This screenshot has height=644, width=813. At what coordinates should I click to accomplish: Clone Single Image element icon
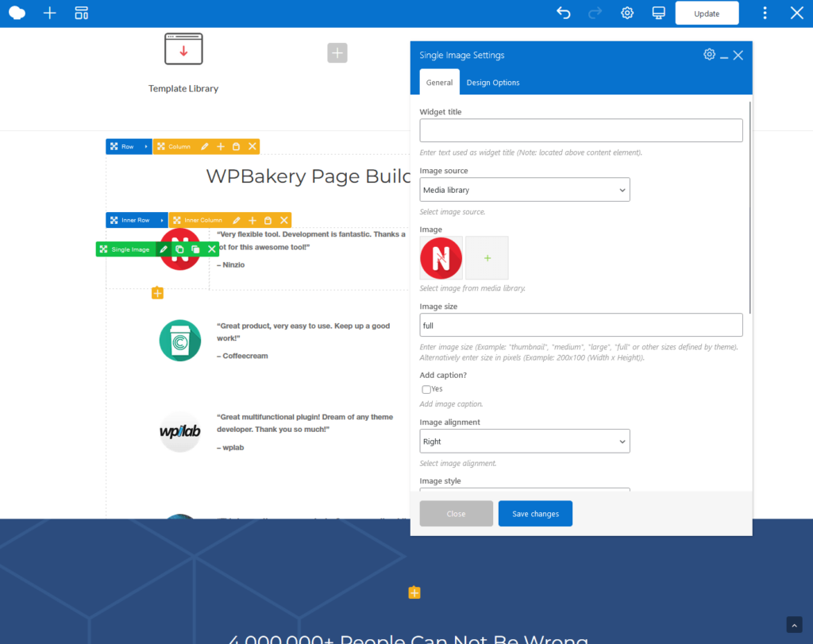[195, 249]
